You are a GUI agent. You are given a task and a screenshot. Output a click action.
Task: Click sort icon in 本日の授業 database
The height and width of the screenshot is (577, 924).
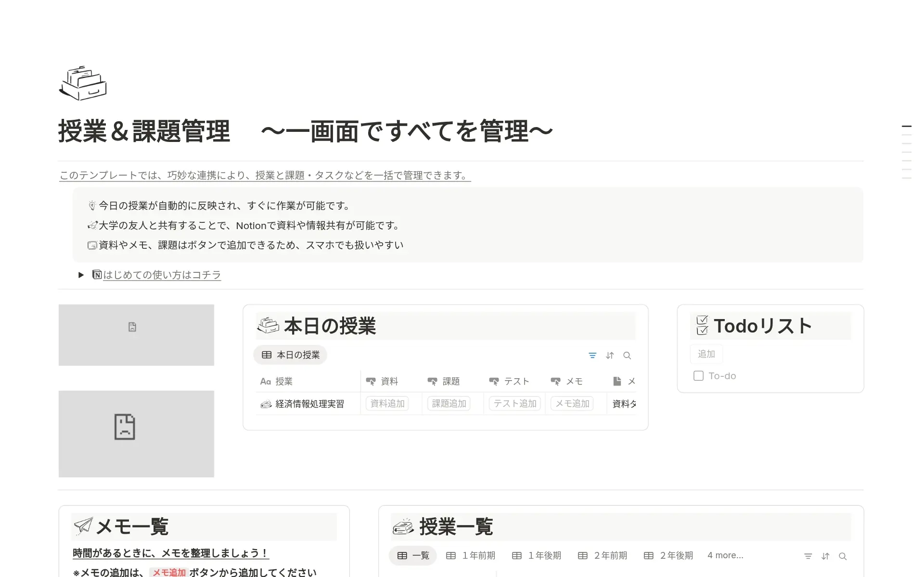click(610, 356)
